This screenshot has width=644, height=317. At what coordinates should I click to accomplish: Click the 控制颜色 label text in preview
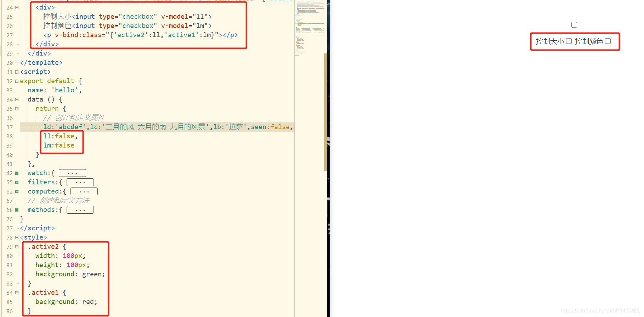coord(589,41)
